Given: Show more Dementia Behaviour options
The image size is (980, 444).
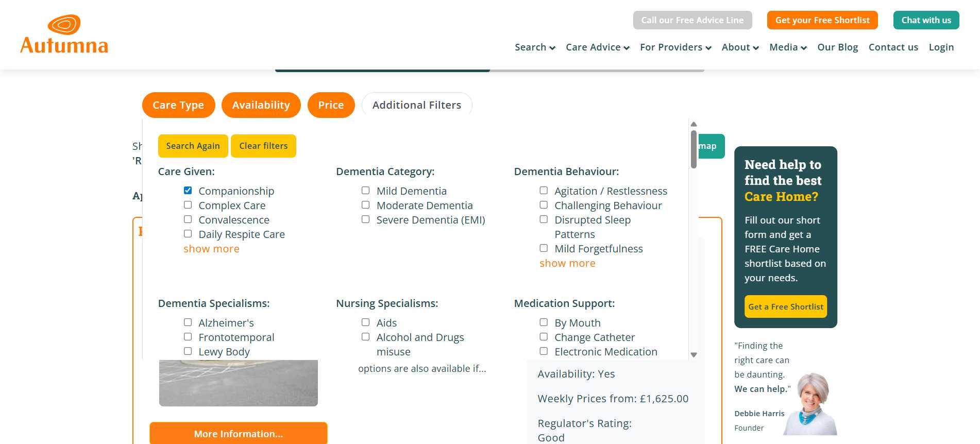Looking at the screenshot, I should [567, 263].
